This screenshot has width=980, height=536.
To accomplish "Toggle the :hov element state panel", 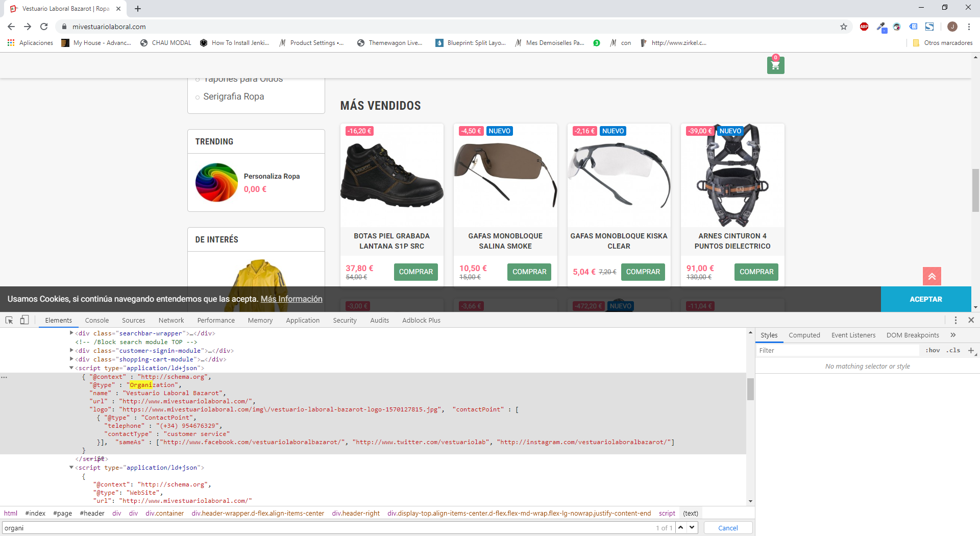I will 933,350.
